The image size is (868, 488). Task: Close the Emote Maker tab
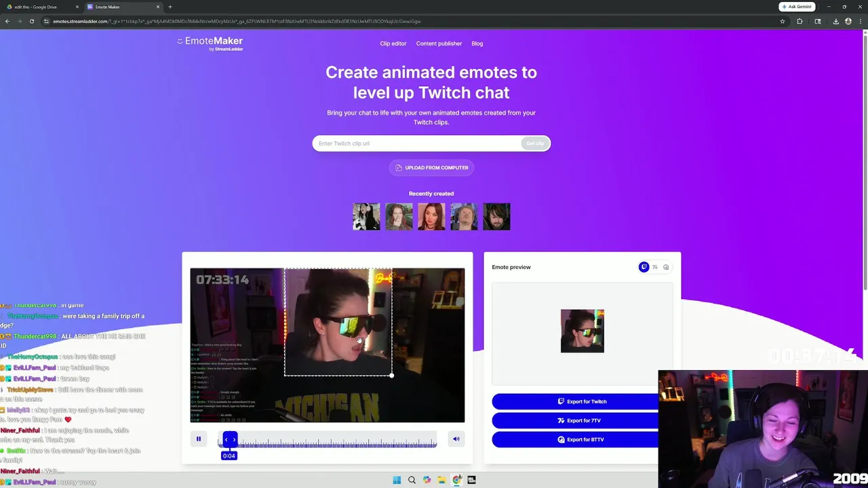pyautogui.click(x=158, y=7)
